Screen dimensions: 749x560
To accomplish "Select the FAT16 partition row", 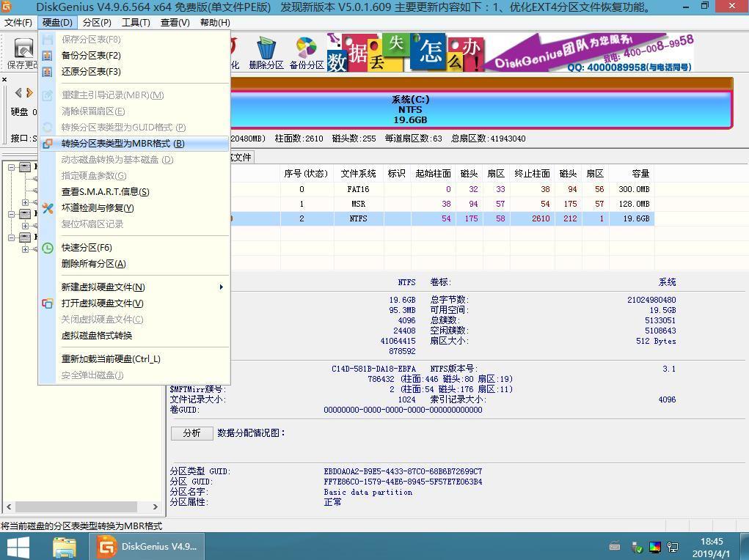I will click(442, 190).
